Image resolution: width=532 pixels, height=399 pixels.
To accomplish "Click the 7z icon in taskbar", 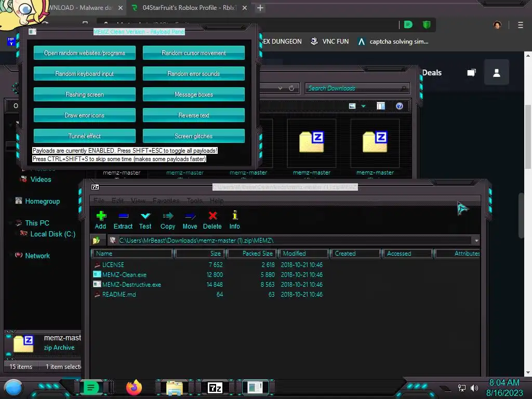I will click(x=215, y=388).
